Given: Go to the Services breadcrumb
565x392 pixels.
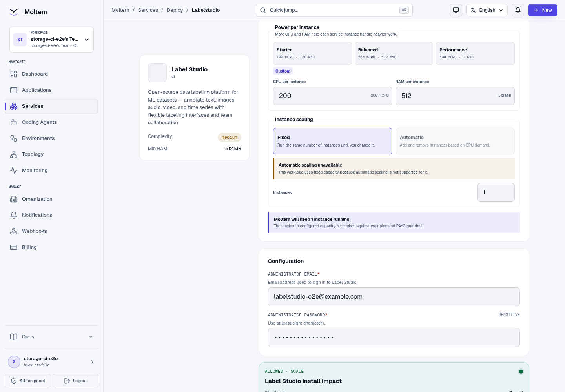Looking at the screenshot, I should click(148, 10).
